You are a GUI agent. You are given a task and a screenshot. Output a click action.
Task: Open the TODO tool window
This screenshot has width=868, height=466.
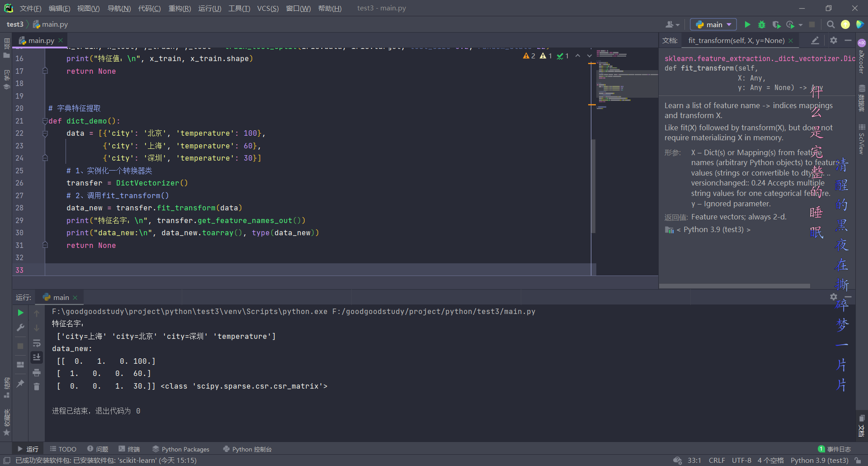point(63,449)
